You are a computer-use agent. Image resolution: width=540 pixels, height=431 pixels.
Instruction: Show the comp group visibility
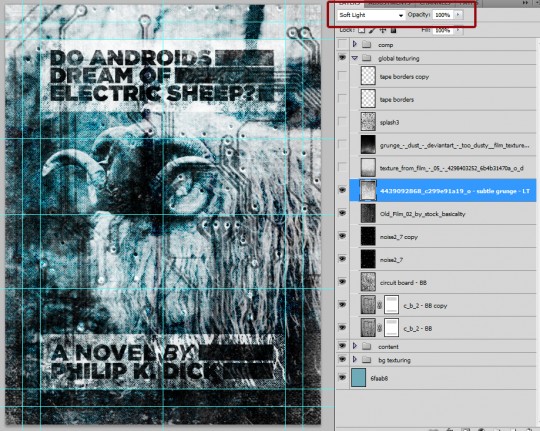pyautogui.click(x=342, y=44)
